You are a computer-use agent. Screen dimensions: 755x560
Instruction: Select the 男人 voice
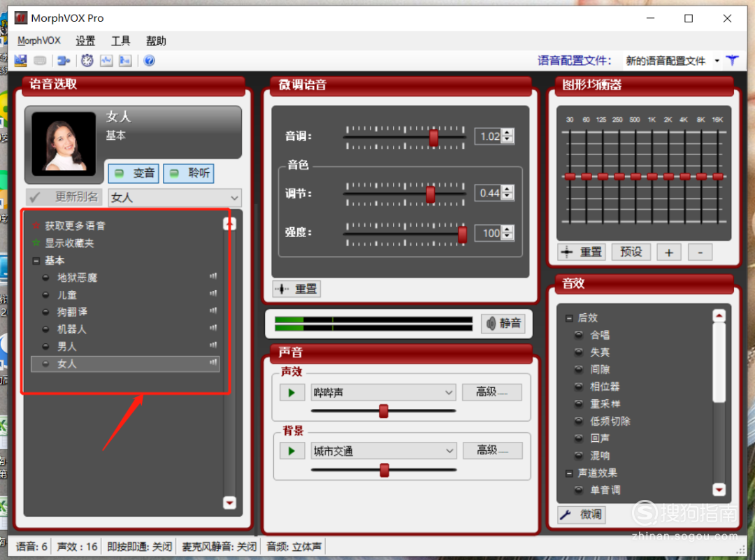[x=67, y=347]
